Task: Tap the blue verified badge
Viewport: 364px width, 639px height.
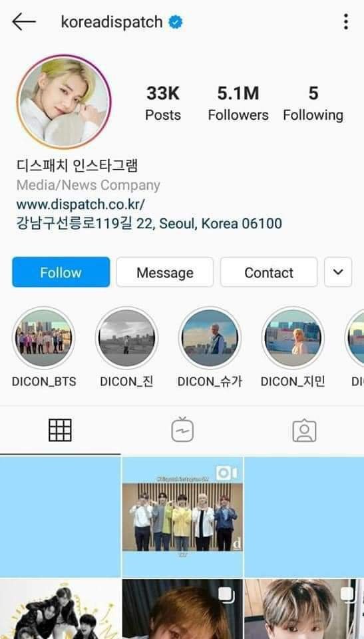Action: 176,22
